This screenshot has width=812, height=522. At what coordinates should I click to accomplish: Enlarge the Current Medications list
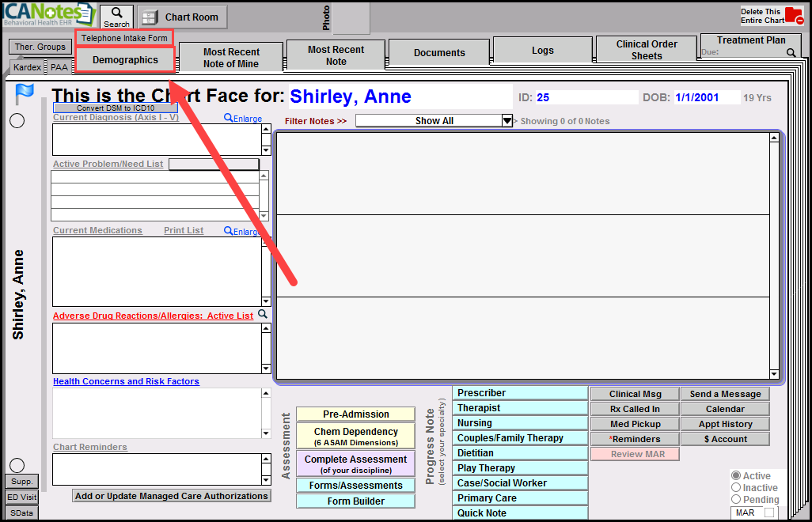tap(242, 232)
